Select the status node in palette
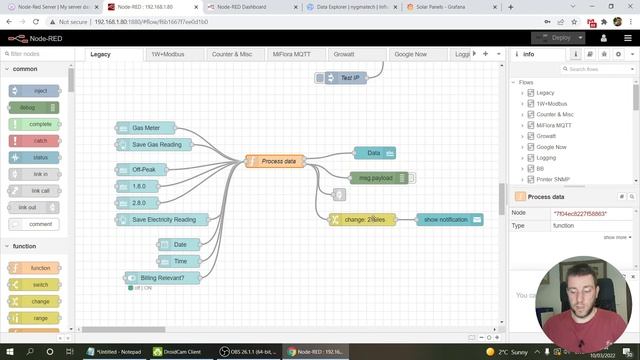Screen dimensions: 640x360 click(x=34, y=158)
